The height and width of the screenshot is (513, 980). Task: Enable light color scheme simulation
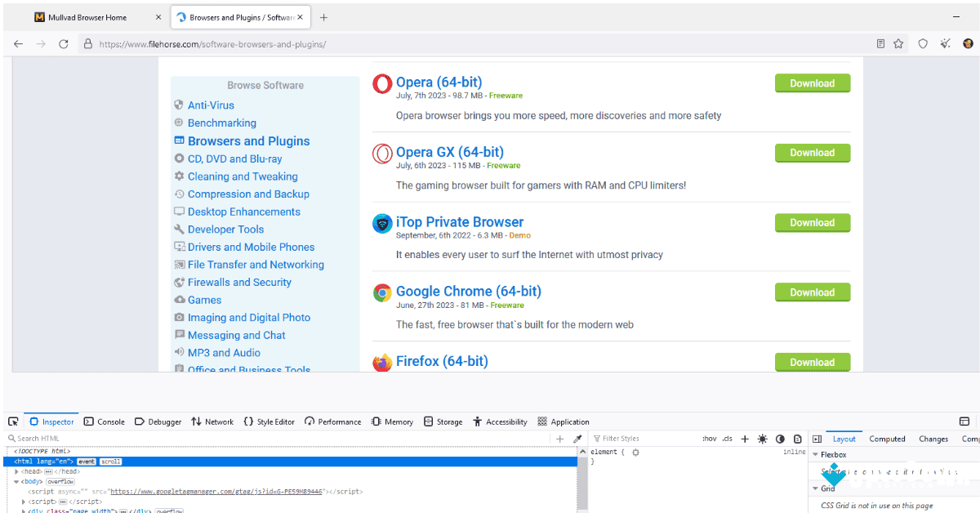click(x=762, y=439)
